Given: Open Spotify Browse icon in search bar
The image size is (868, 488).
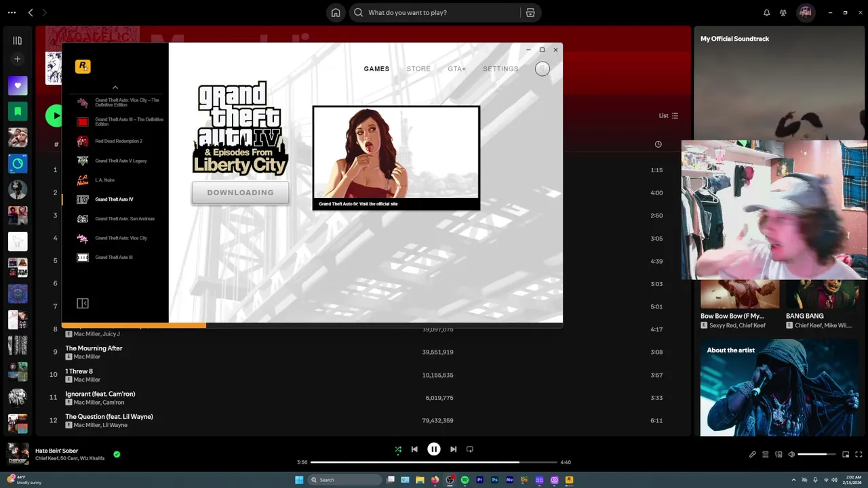Looking at the screenshot, I should (x=530, y=12).
